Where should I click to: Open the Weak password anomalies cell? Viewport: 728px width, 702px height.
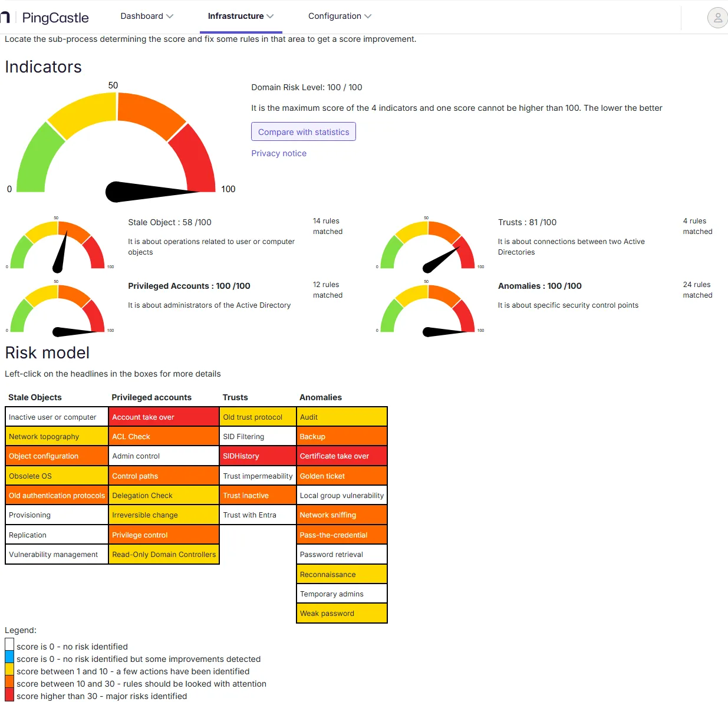[342, 613]
